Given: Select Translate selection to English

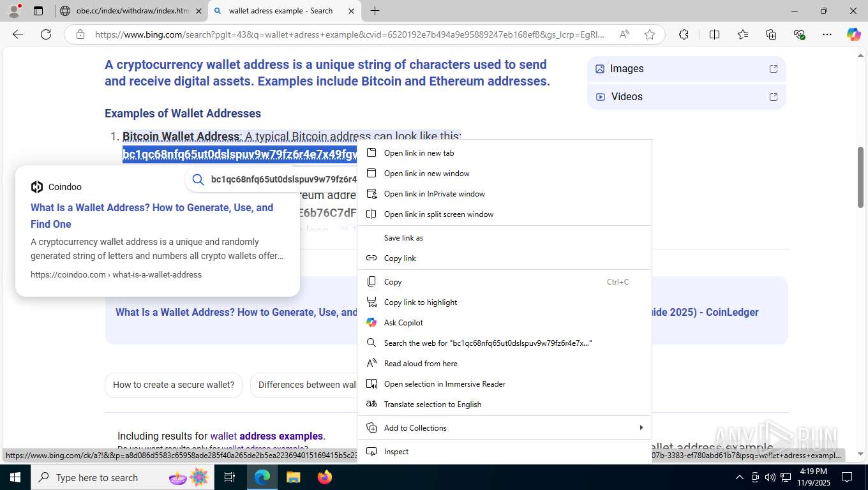Looking at the screenshot, I should (x=504, y=405).
